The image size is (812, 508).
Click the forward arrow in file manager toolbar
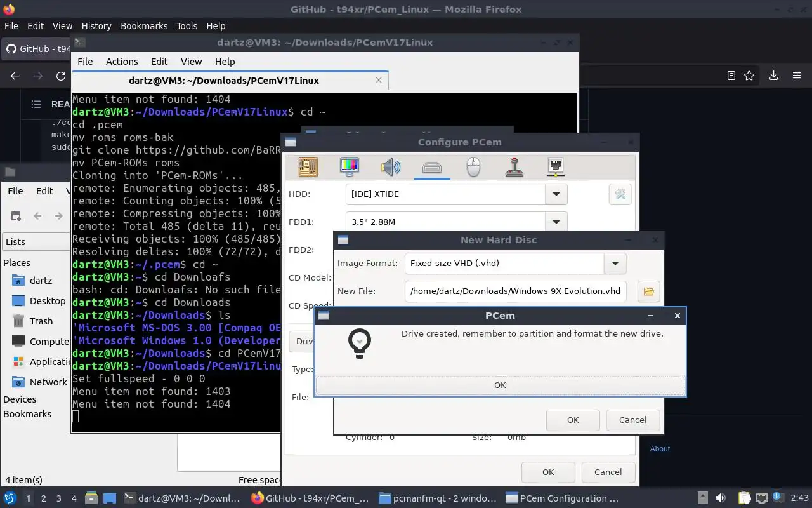[x=58, y=216]
